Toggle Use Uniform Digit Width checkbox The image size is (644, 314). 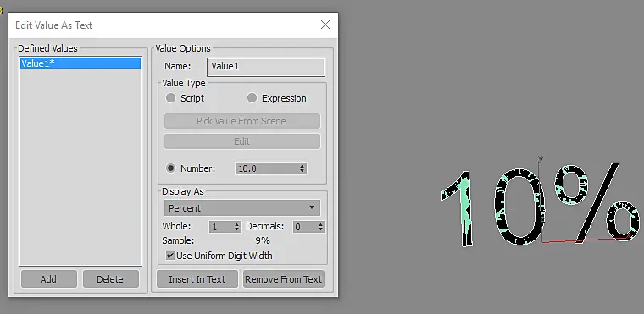pyautogui.click(x=169, y=256)
